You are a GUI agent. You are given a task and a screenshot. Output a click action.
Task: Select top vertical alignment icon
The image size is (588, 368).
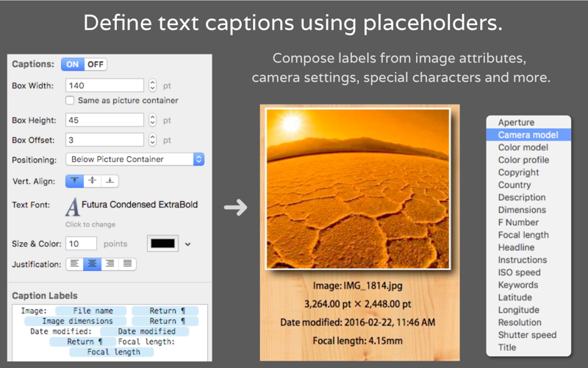pyautogui.click(x=75, y=181)
